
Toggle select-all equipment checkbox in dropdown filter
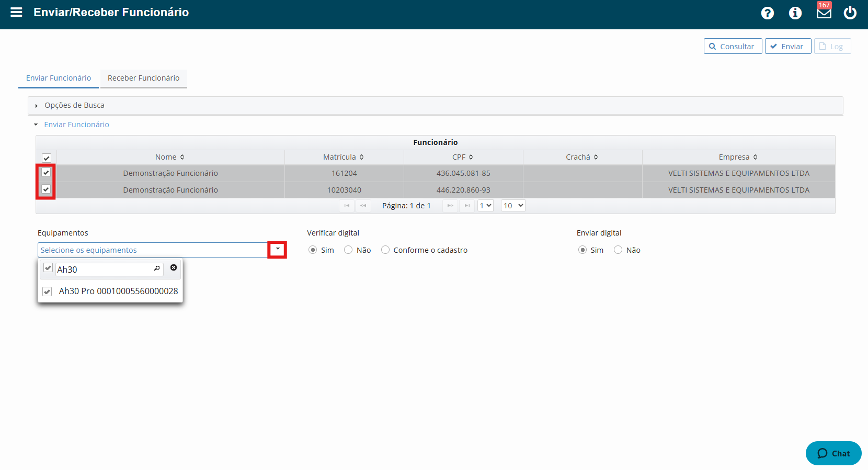(x=48, y=268)
